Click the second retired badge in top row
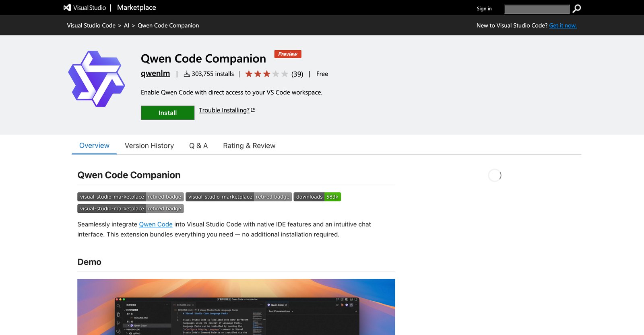The image size is (644, 335). click(x=239, y=197)
